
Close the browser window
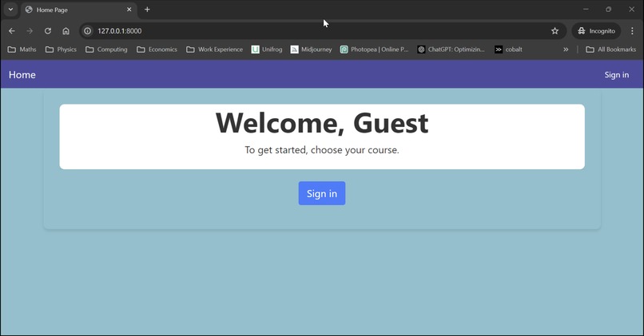point(632,9)
